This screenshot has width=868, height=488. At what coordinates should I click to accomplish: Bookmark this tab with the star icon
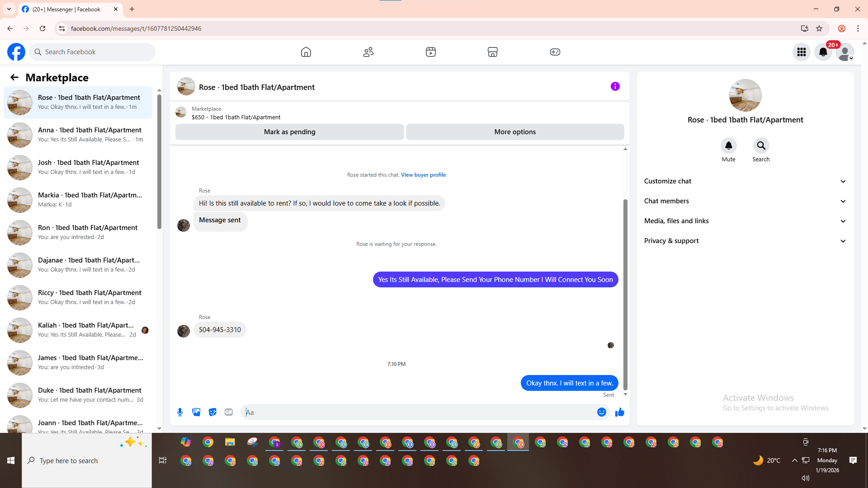[x=819, y=28]
